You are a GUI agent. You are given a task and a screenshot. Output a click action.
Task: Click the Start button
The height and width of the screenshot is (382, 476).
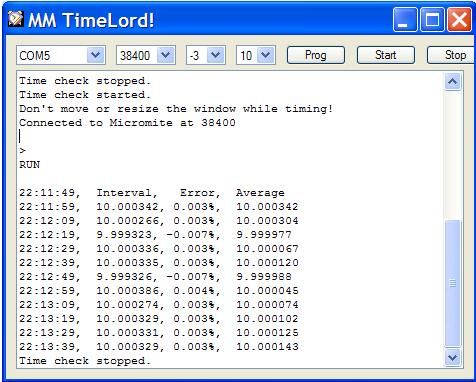click(386, 55)
